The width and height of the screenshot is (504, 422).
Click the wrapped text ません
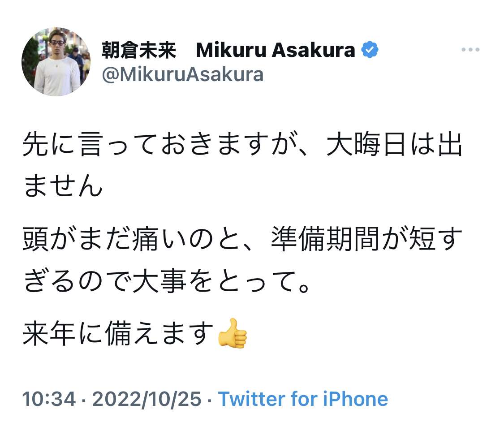pyautogui.click(x=63, y=185)
